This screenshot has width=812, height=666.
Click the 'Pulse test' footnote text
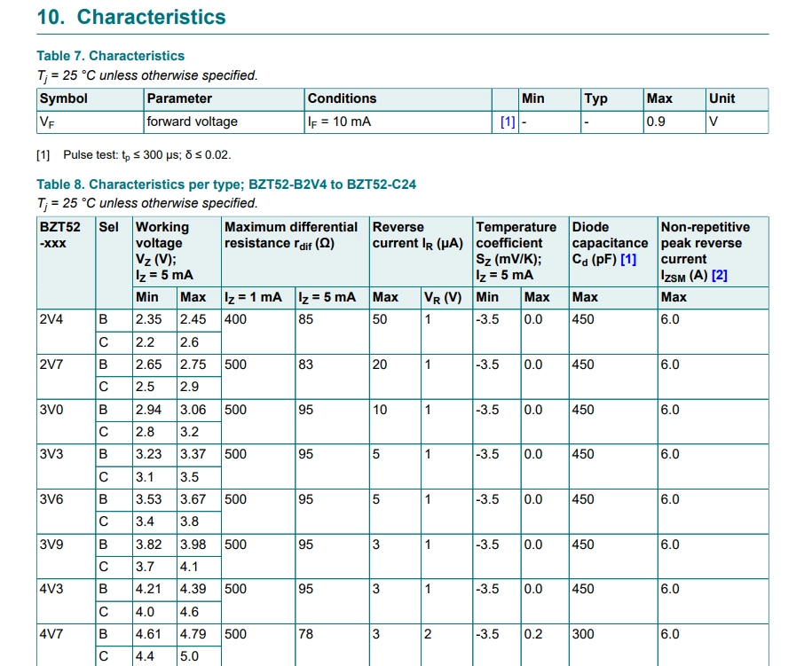click(x=147, y=154)
